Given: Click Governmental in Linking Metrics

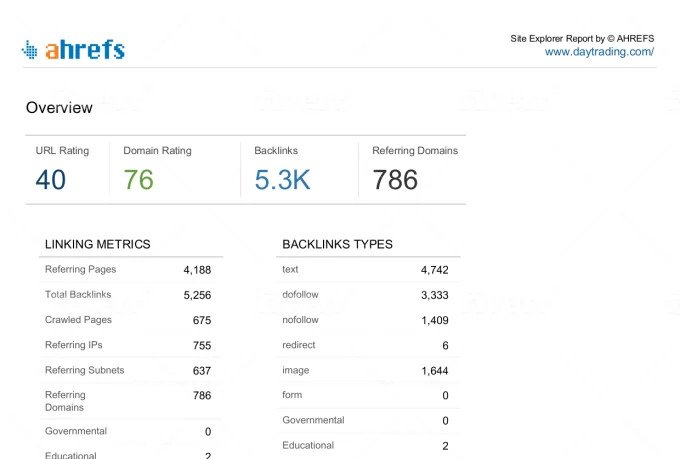Looking at the screenshot, I should pyautogui.click(x=76, y=431).
